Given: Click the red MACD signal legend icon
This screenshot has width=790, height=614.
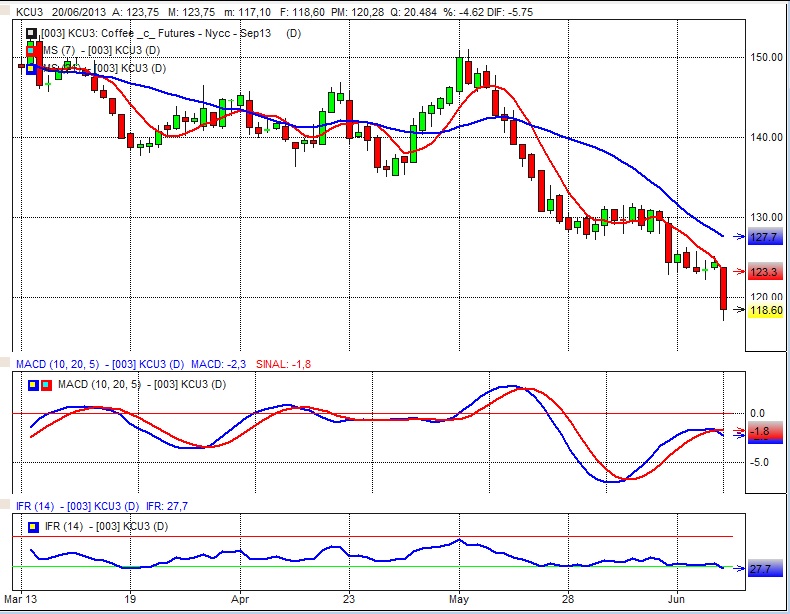Looking at the screenshot, I should (45, 385).
